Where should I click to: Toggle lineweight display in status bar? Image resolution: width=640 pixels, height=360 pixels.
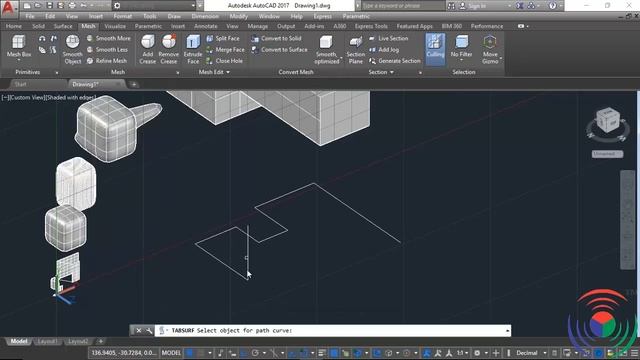322,353
